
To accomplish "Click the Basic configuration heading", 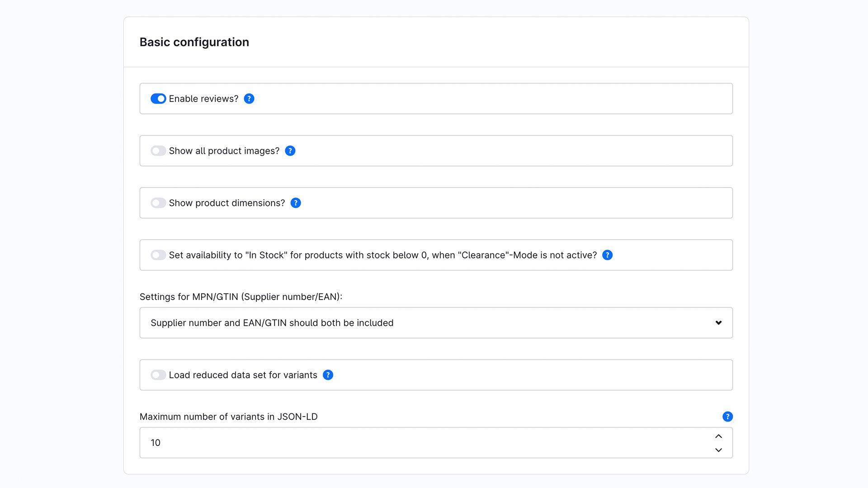I will coord(194,42).
